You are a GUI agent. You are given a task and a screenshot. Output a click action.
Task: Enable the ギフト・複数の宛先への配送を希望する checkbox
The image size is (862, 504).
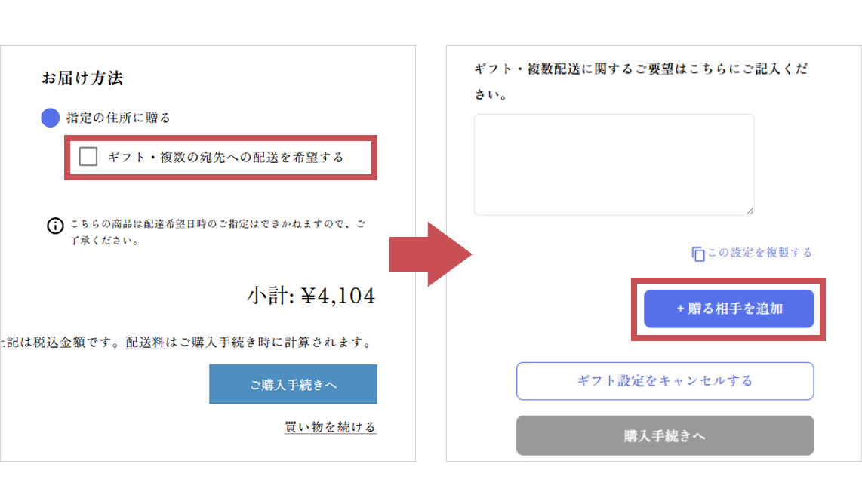[x=88, y=157]
